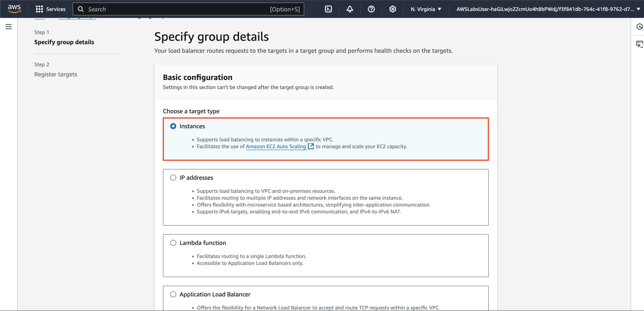Viewport: 644px width, 311px height.
Task: Click the Services menu label
Action: click(56, 9)
